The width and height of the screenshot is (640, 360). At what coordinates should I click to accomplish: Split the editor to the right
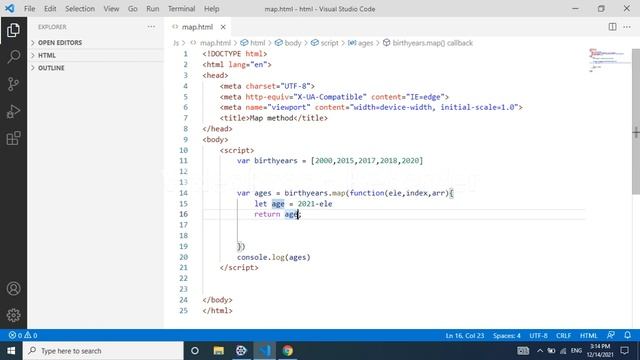pos(612,27)
